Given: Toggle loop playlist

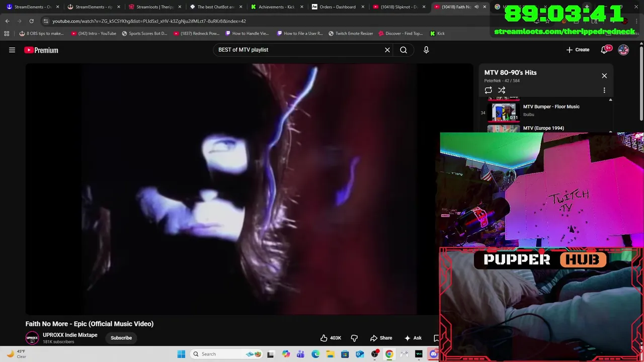Looking at the screenshot, I should (488, 90).
